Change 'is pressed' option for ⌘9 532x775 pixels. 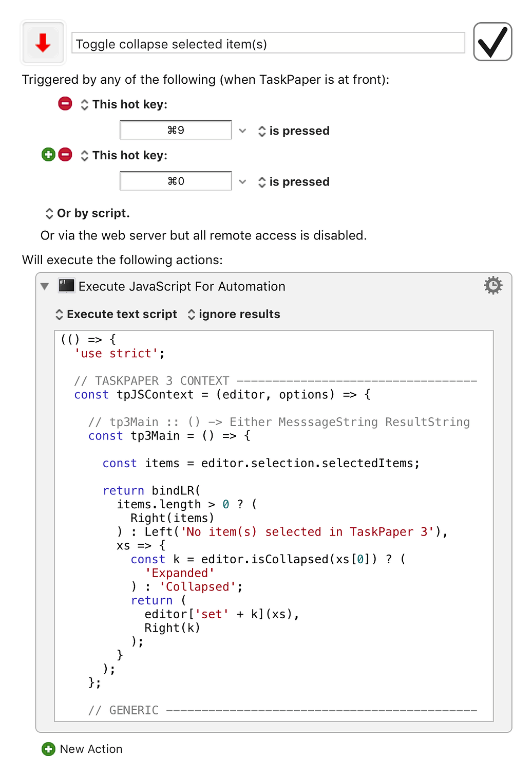pyautogui.click(x=294, y=131)
